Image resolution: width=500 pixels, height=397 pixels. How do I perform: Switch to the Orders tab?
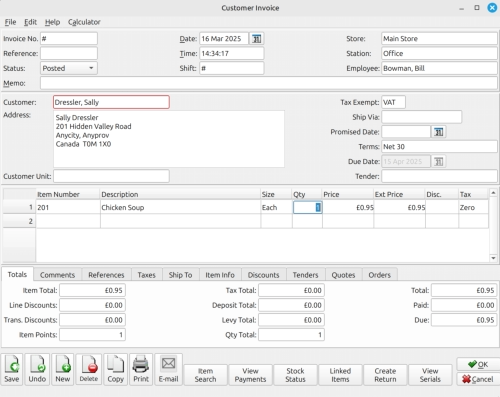click(379, 275)
